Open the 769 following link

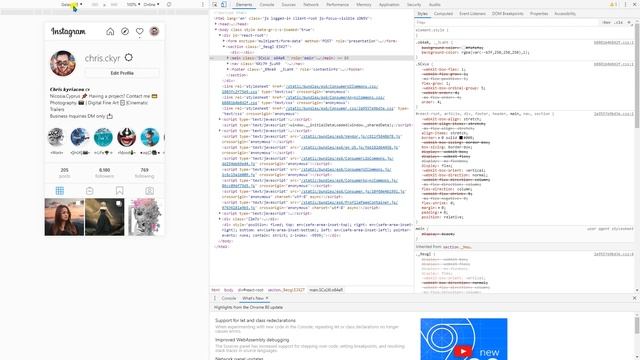(x=144, y=173)
